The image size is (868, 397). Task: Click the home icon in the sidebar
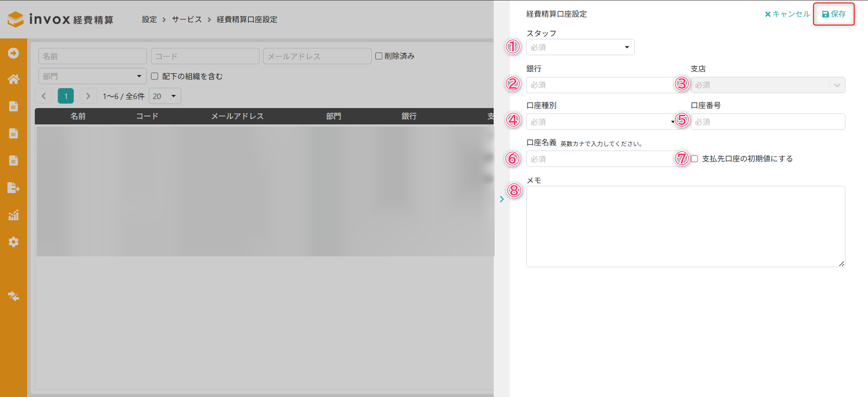(x=14, y=80)
